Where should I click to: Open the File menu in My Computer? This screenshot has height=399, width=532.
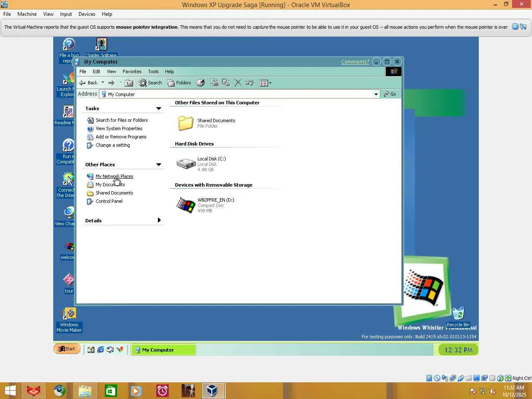tap(83, 71)
